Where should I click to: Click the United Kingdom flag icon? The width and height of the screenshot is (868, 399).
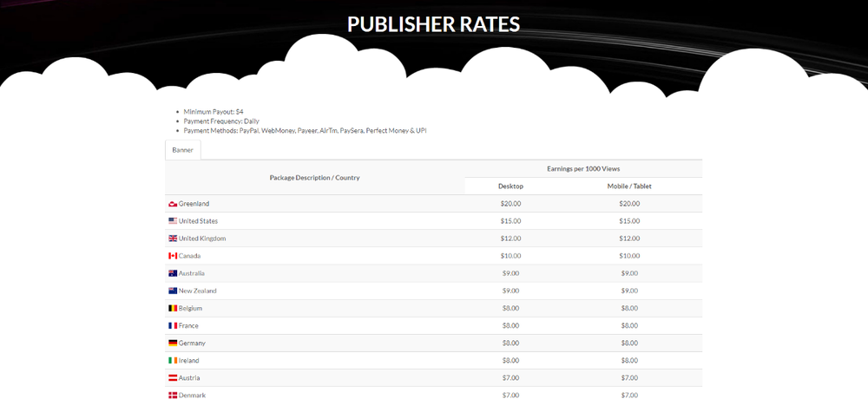coord(173,239)
